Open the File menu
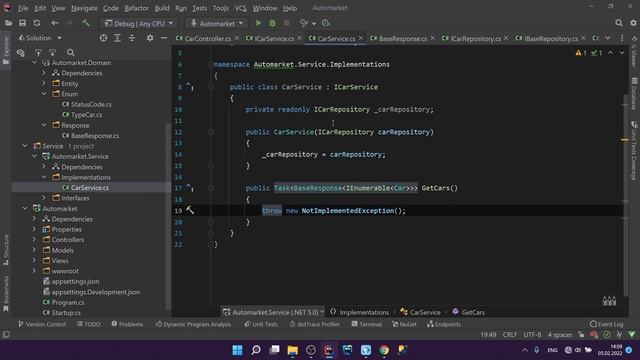Image resolution: width=640 pixels, height=360 pixels. tap(23, 8)
